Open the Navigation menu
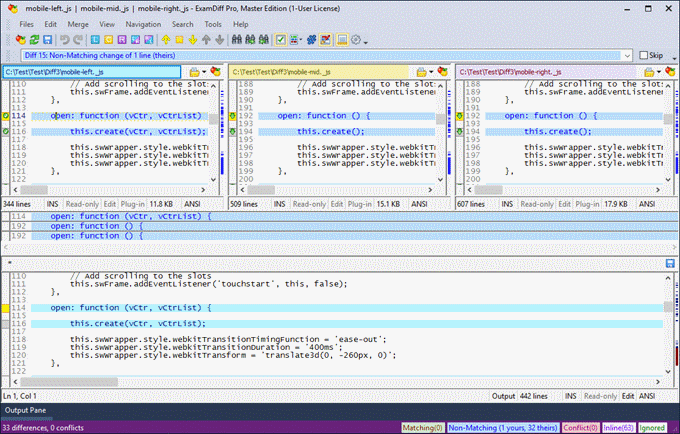 click(x=143, y=24)
